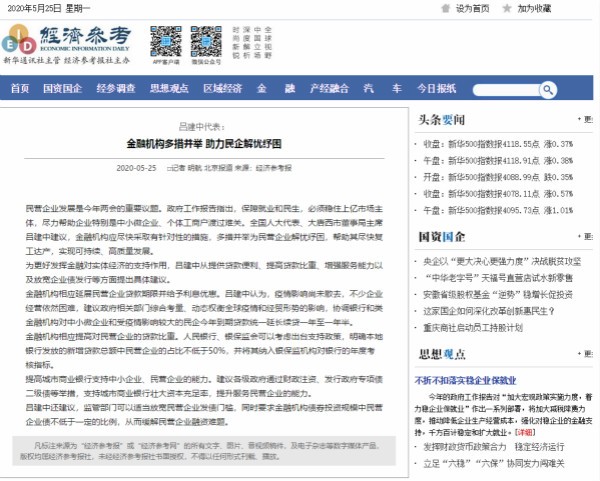
Task: Open article 这家国企如何深化改革创新惠民生
Action: [489, 311]
